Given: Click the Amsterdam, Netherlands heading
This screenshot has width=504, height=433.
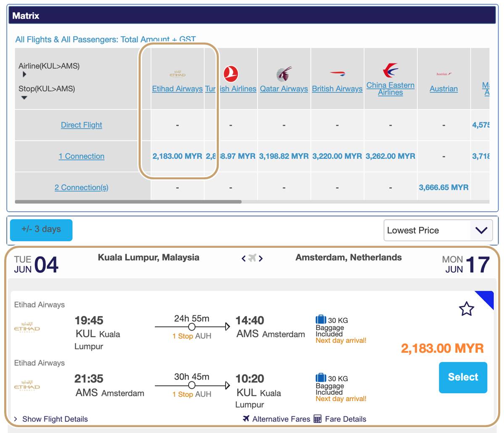Looking at the screenshot, I should coord(349,257).
